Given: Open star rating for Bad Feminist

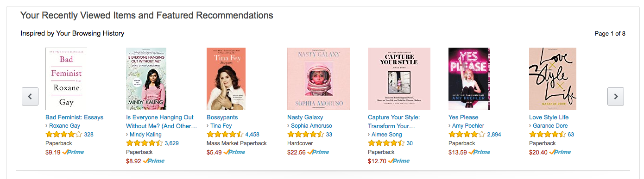Looking at the screenshot, I should [x=64, y=135].
